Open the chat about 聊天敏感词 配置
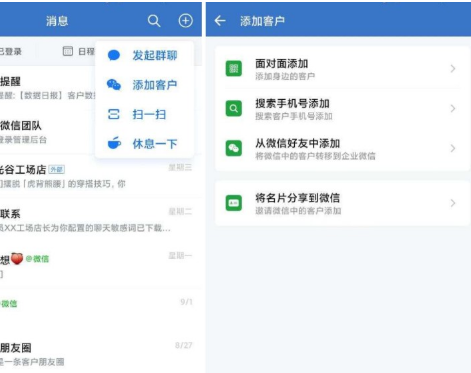Viewport: 471px width, 373px height. click(101, 220)
